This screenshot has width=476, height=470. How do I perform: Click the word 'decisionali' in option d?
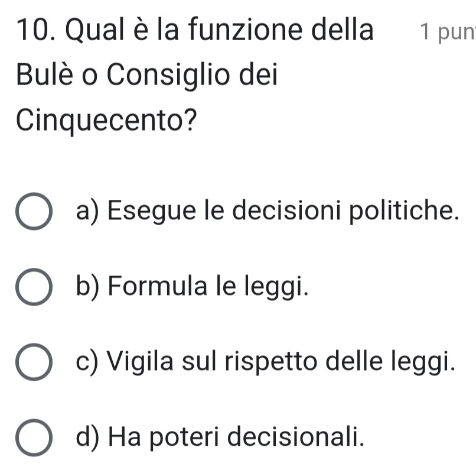(x=303, y=437)
